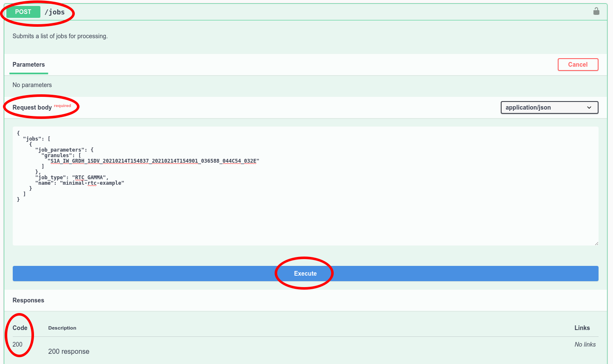This screenshot has width=613, height=364.
Task: Click the Cancel button
Action: pyautogui.click(x=578, y=65)
